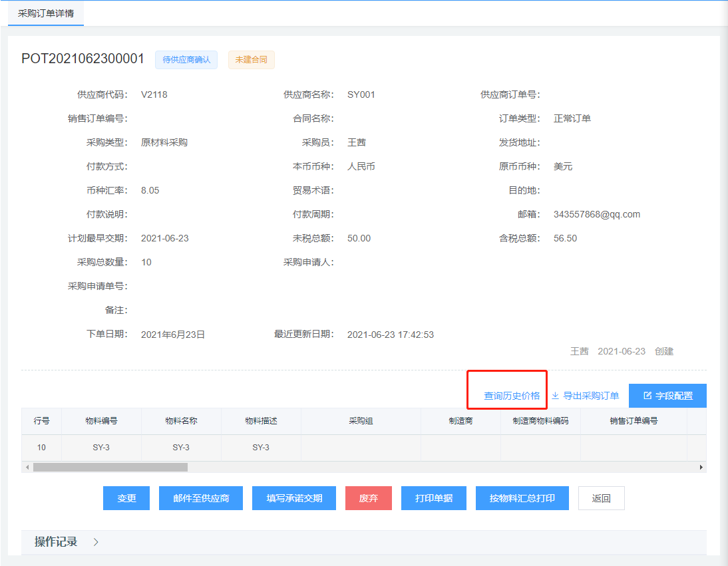728x566 pixels.
Task: Click the 打印单据 button
Action: pyautogui.click(x=433, y=498)
